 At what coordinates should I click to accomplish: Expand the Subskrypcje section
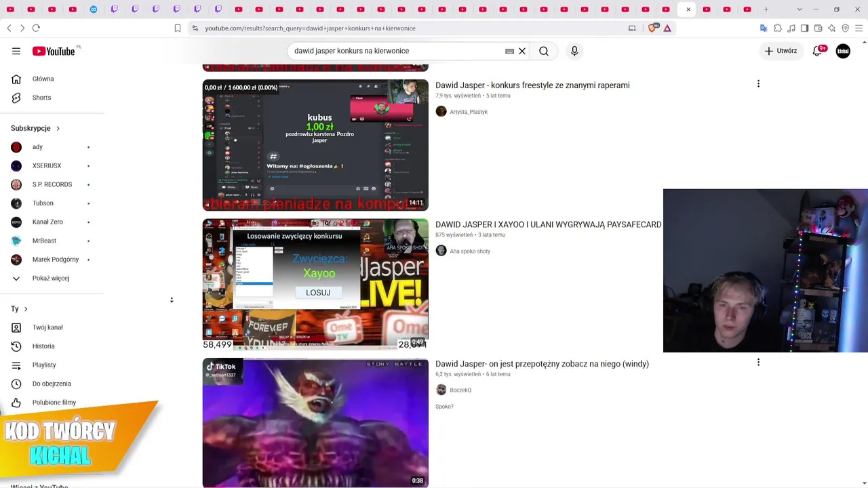tap(35, 128)
